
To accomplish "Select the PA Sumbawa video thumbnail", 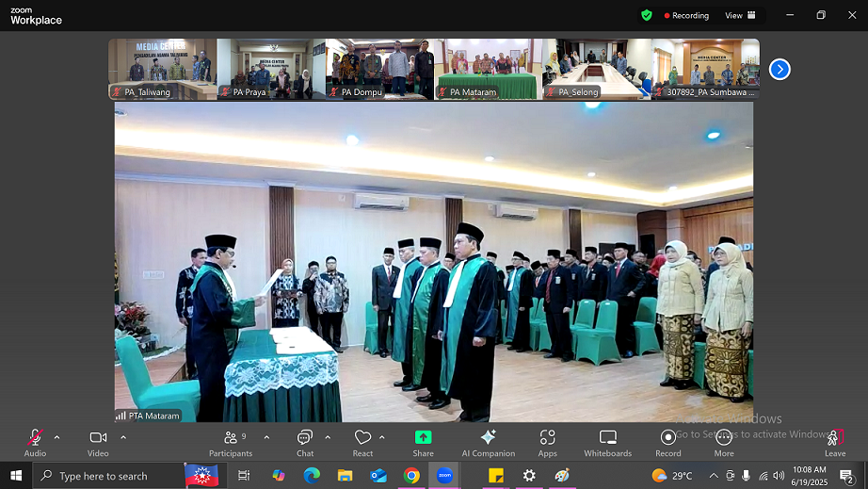I will [705, 69].
